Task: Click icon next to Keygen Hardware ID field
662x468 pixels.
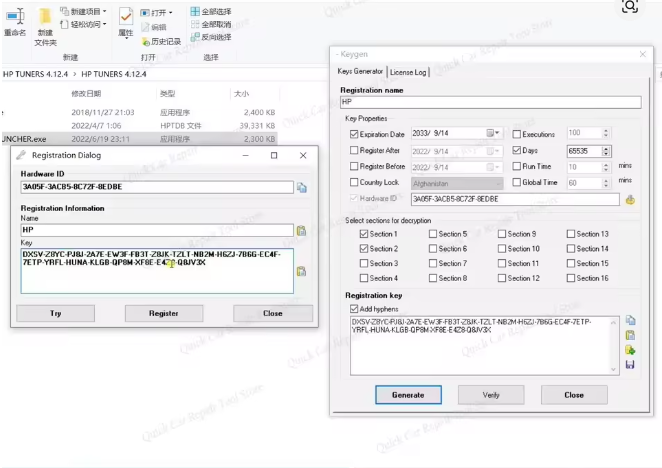Action: tap(630, 200)
